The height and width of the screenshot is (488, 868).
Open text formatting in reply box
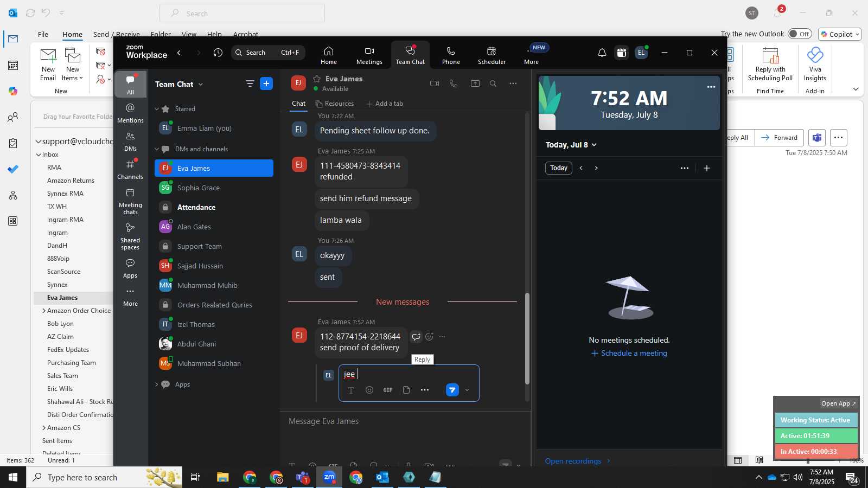pyautogui.click(x=351, y=390)
